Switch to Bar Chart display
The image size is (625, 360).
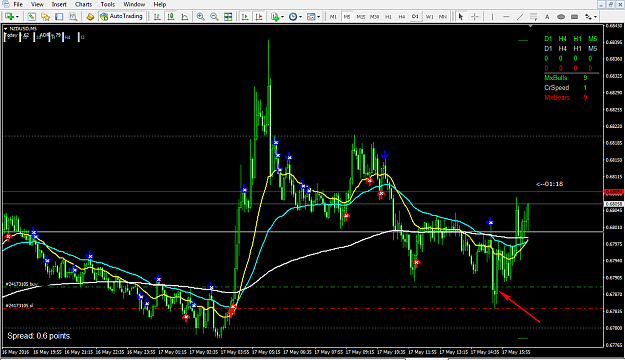[157, 17]
